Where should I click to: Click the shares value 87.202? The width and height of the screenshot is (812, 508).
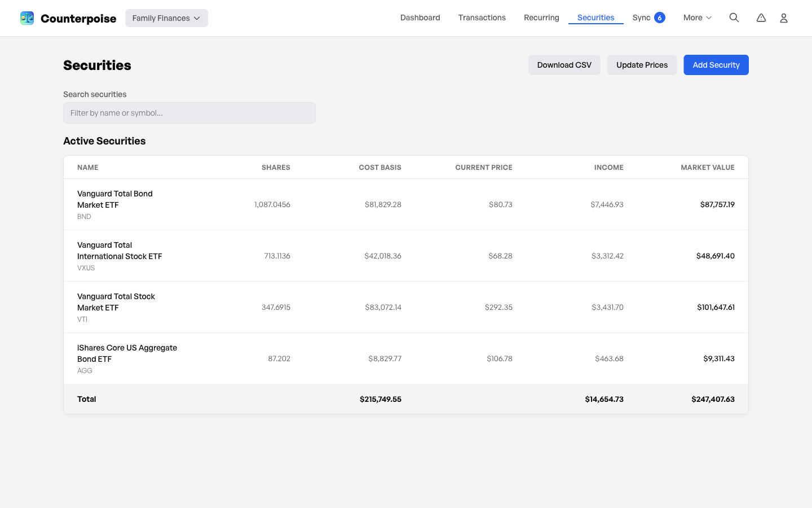pyautogui.click(x=279, y=358)
